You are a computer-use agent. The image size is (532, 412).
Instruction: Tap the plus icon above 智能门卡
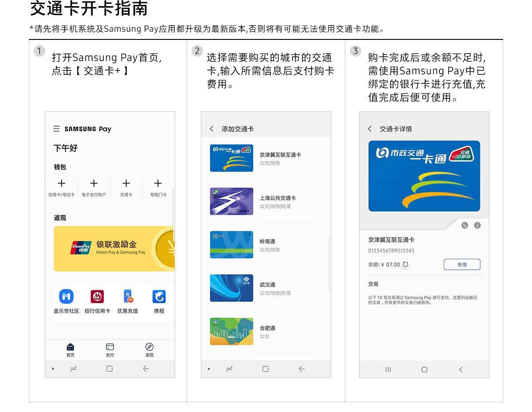158,183
